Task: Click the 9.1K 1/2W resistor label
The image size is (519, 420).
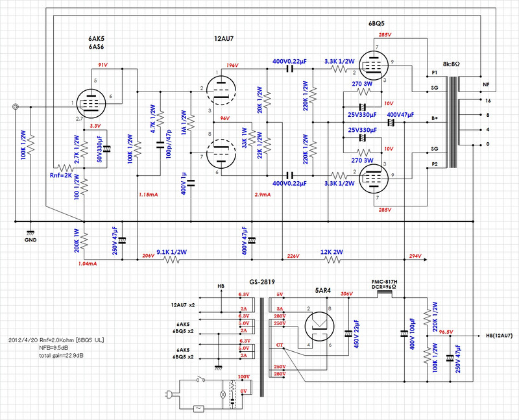Action: coord(173,251)
